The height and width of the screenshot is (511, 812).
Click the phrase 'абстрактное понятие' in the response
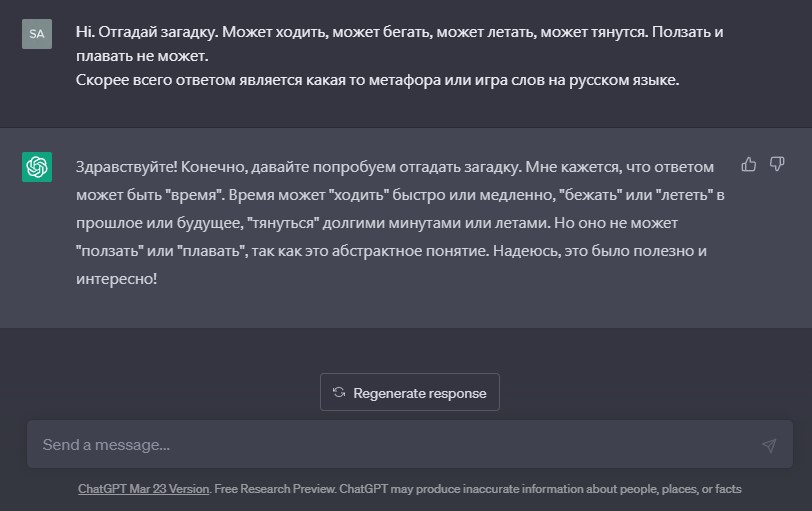point(410,251)
